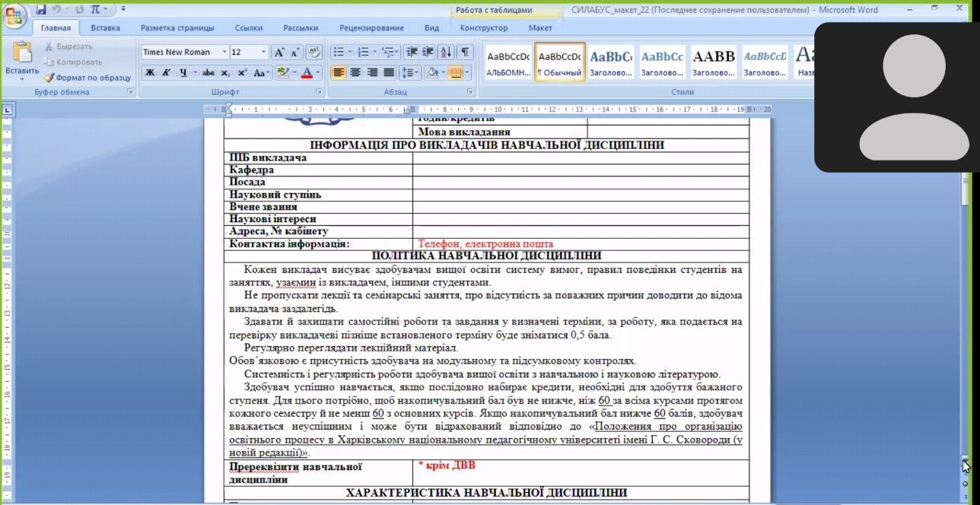
Task: Activate Формат по образцу format painter
Action: click(x=87, y=78)
